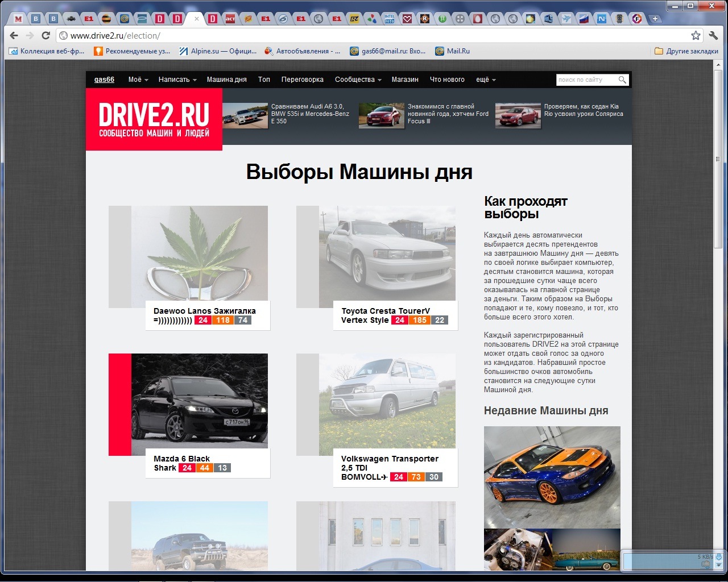The image size is (728, 582).
Task: Open the Kia Rio sedan article link
Action: 584,110
